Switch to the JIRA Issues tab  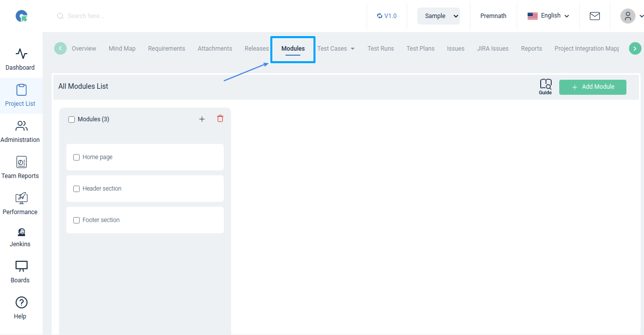[493, 49]
